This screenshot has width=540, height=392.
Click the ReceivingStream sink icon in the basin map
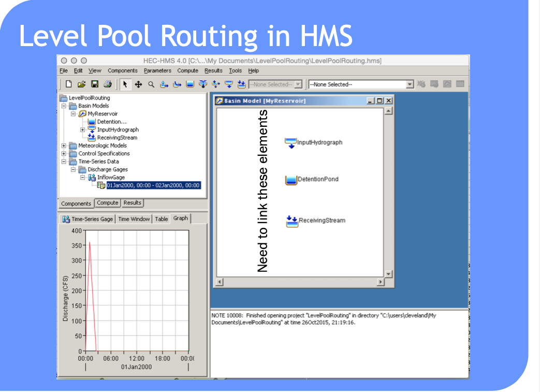(292, 221)
